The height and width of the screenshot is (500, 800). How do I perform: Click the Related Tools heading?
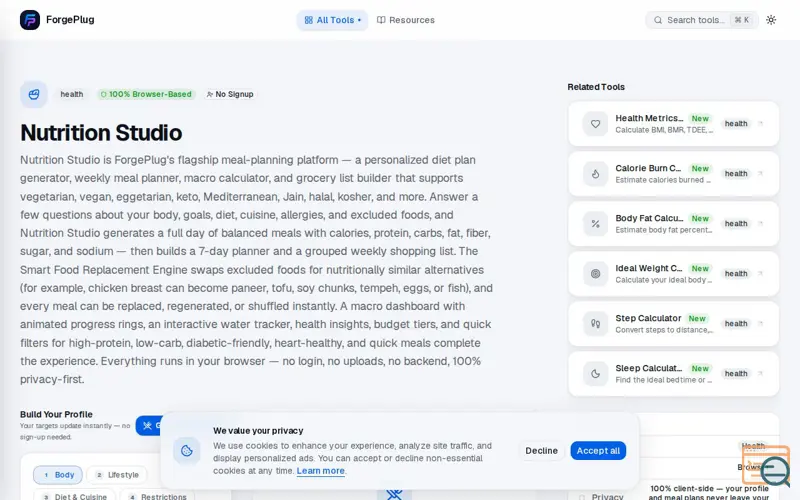click(596, 87)
